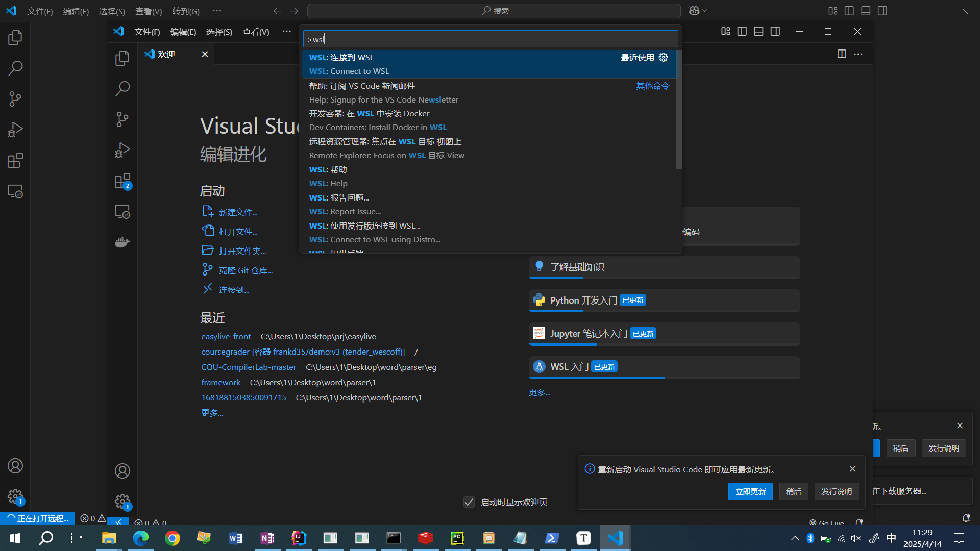Open Explorer in the back window activity bar
Viewport: 980px width, 551px height.
click(15, 38)
